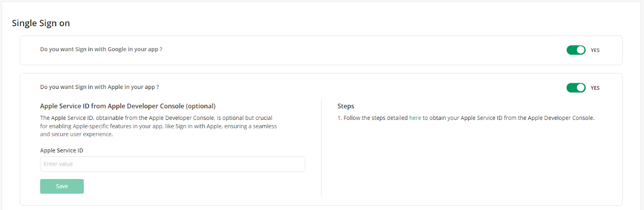Click the YES label beside Google toggle
The image size is (644, 210).
[x=595, y=50]
